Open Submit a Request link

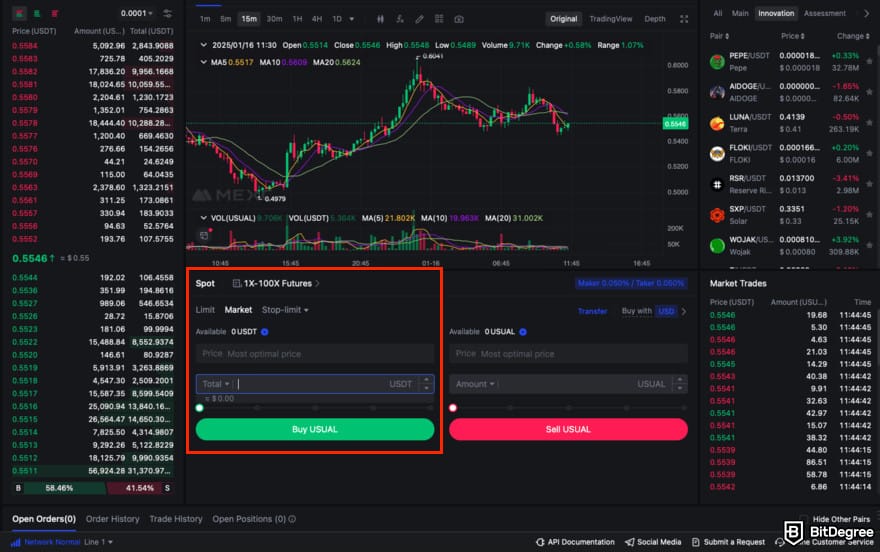pos(728,542)
